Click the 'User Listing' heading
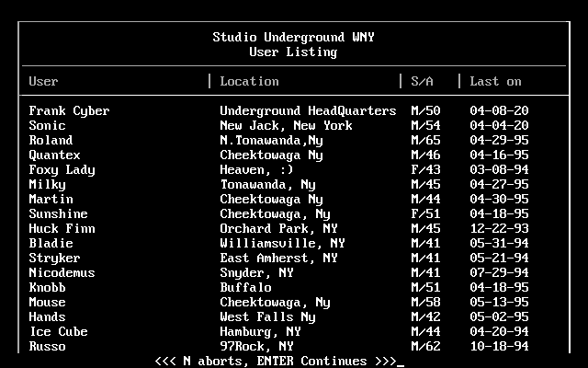Image resolution: width=588 pixels, height=368 pixels. (x=293, y=52)
